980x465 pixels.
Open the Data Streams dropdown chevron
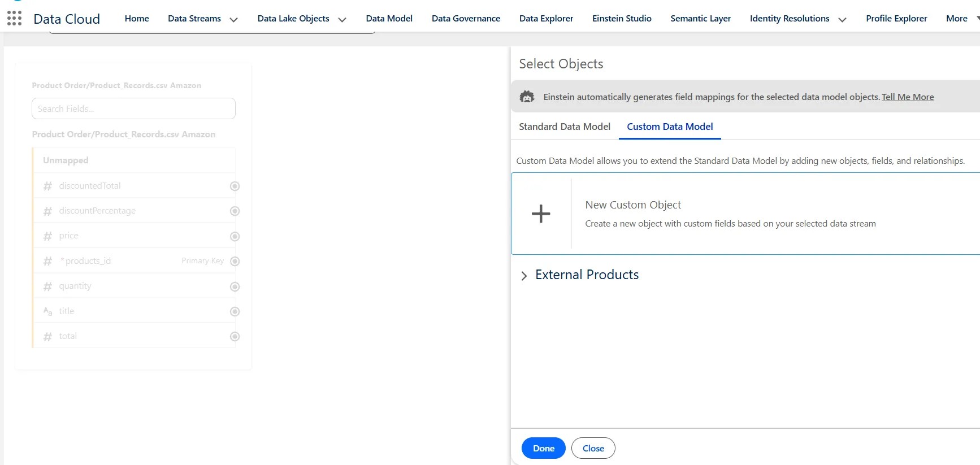pos(233,19)
